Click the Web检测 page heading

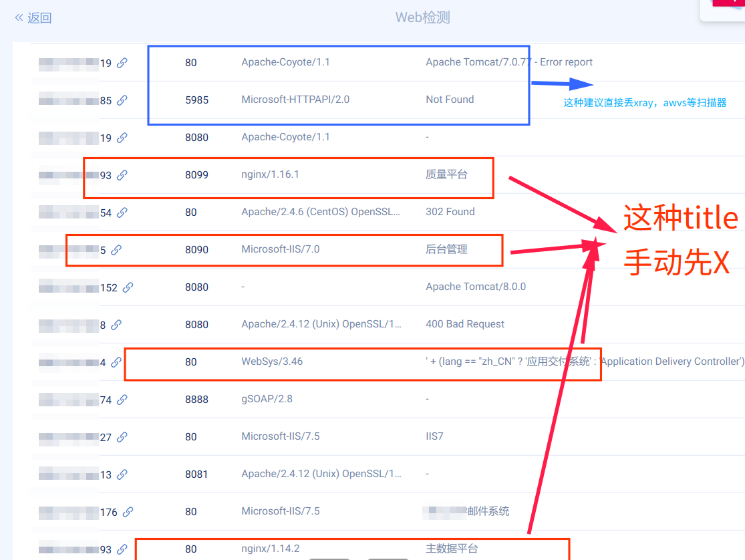click(422, 17)
